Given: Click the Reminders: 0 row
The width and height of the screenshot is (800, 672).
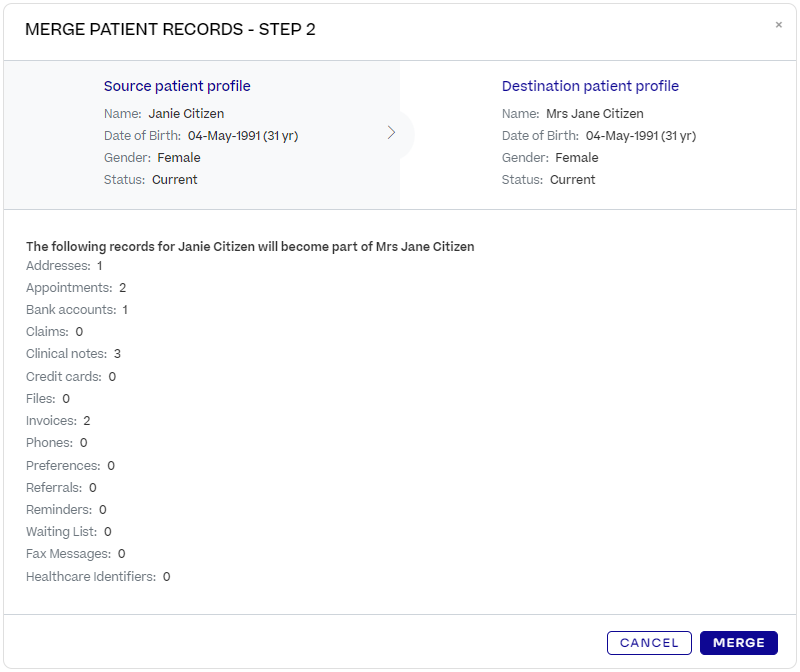Looking at the screenshot, I should pyautogui.click(x=66, y=509).
